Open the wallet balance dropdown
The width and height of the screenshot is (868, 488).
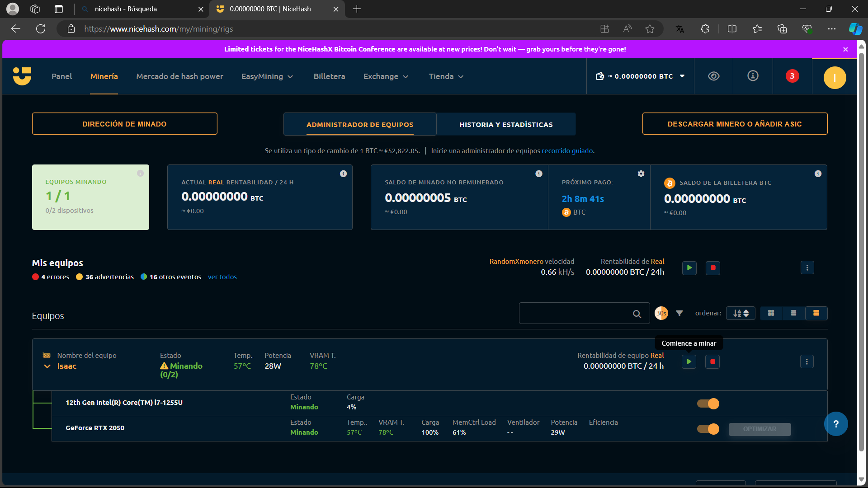pos(640,76)
